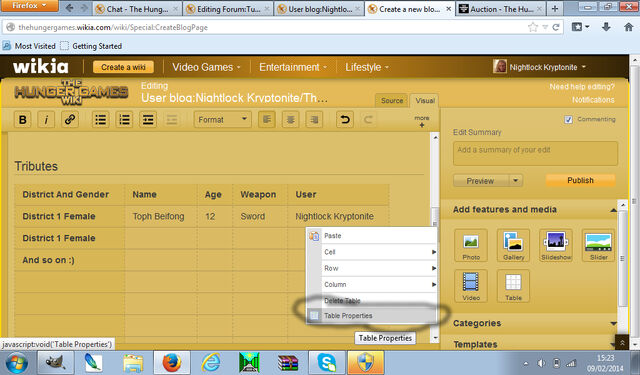Image resolution: width=640 pixels, height=375 pixels.
Task: Switch to Chat - The Hunger browser tab
Action: (x=138, y=9)
